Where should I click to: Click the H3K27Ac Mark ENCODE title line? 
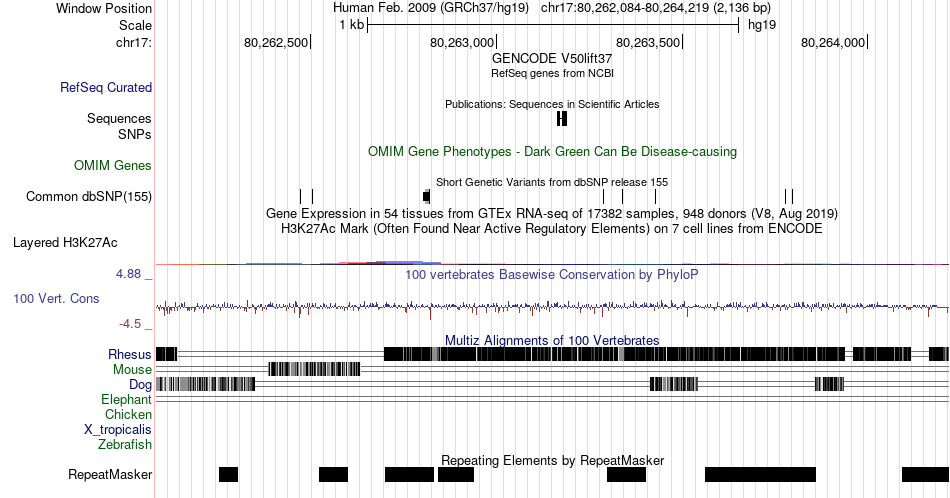pos(552,228)
